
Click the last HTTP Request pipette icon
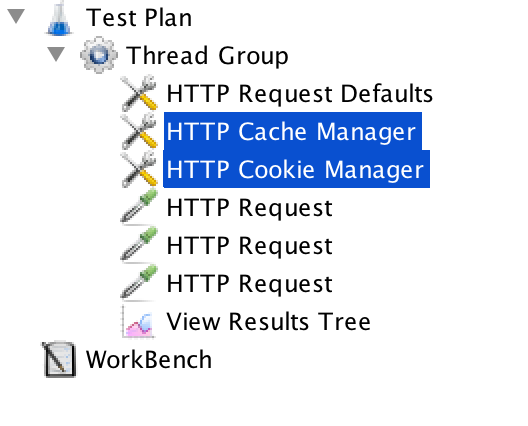pos(139,283)
